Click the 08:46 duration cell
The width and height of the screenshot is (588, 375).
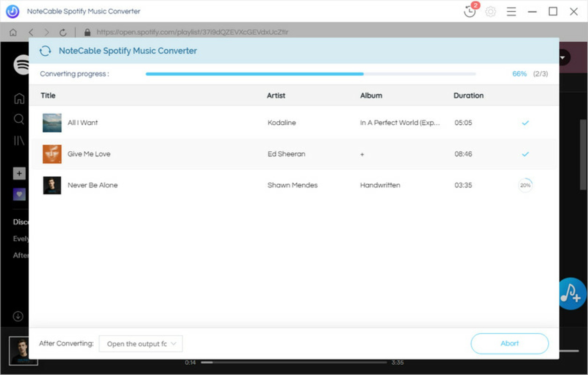pos(463,154)
